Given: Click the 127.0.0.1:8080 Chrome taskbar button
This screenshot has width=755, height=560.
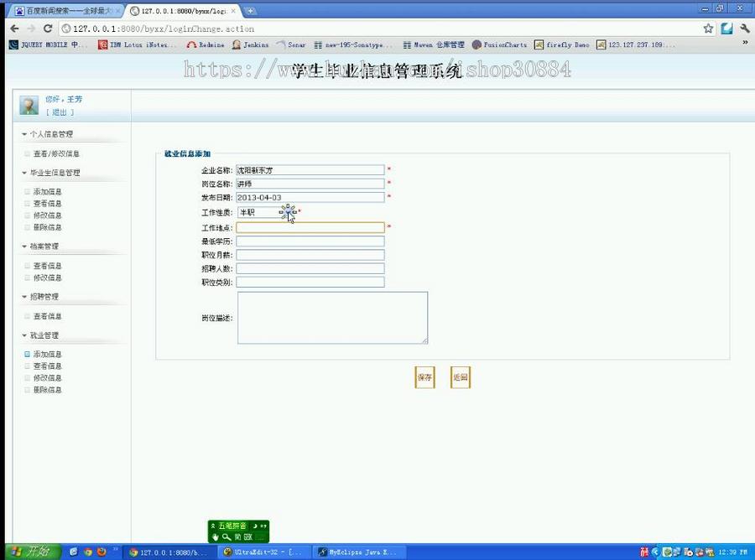Looking at the screenshot, I should [169, 552].
